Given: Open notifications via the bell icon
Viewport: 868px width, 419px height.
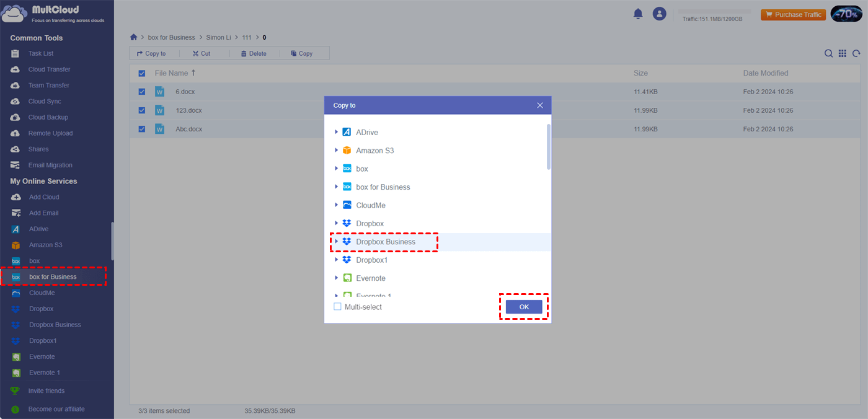Looking at the screenshot, I should point(638,13).
